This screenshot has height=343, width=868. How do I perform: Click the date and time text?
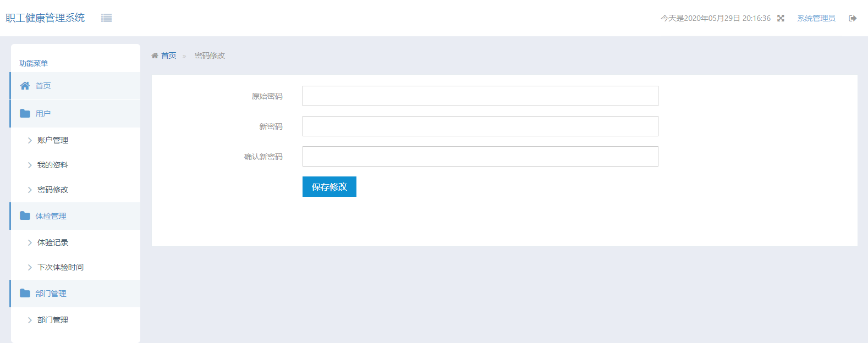716,18
